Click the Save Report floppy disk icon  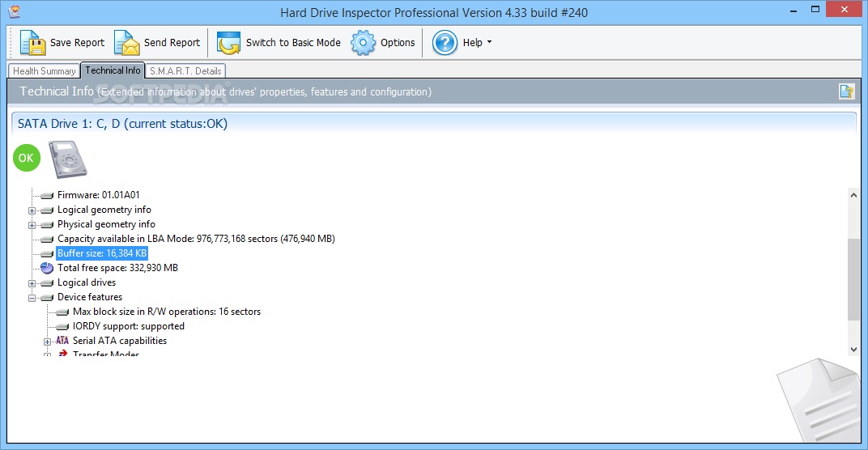pos(32,43)
